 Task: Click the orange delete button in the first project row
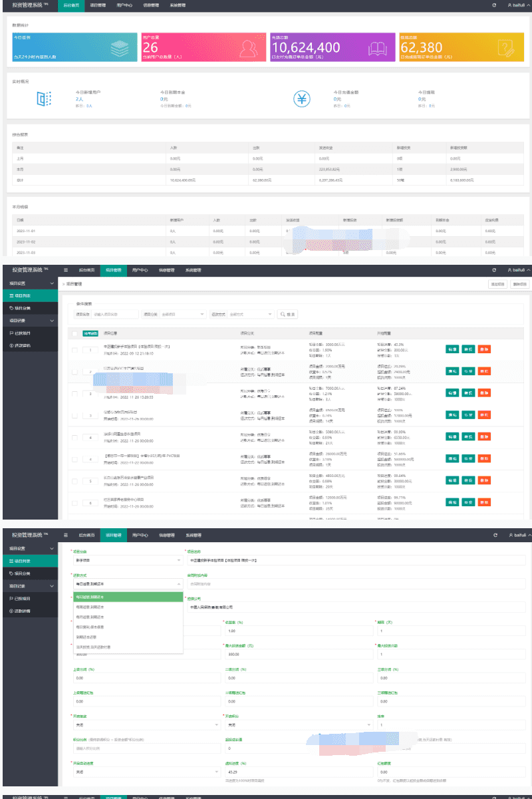[483, 349]
